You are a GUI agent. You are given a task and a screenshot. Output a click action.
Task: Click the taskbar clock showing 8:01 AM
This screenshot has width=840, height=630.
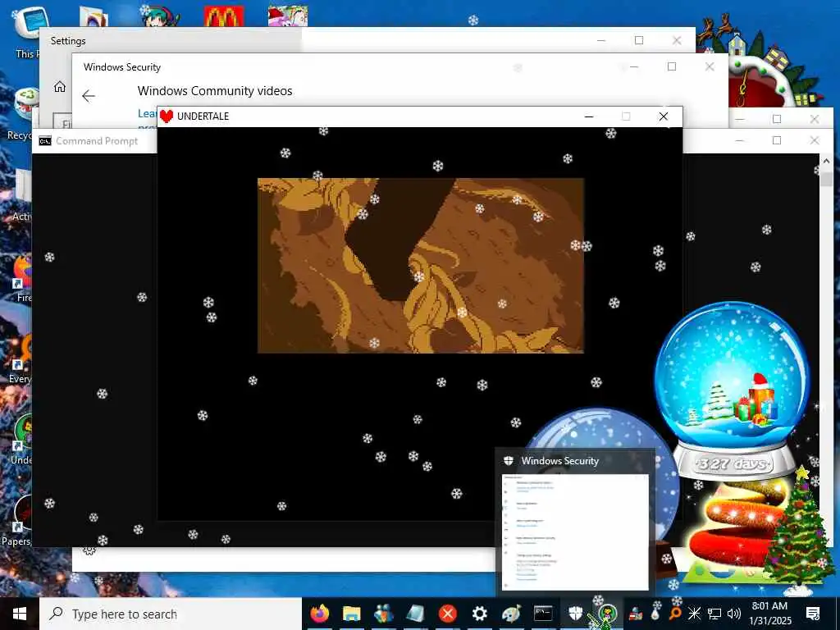point(769,614)
